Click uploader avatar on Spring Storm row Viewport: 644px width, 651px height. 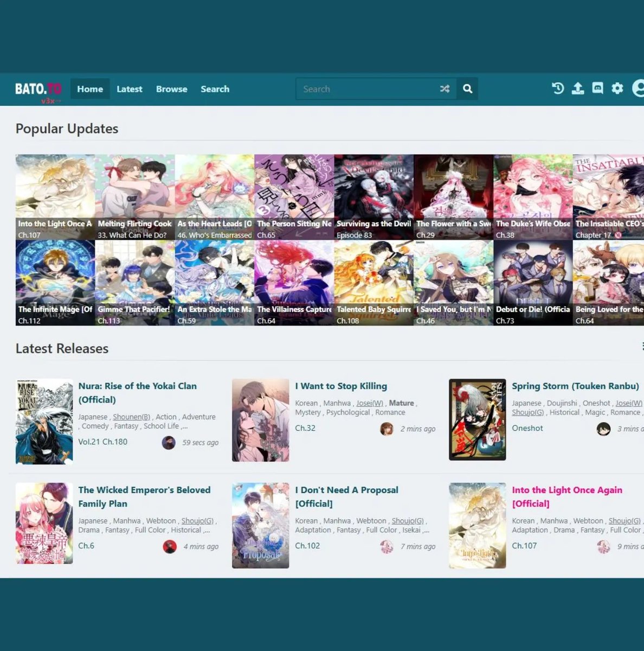603,429
